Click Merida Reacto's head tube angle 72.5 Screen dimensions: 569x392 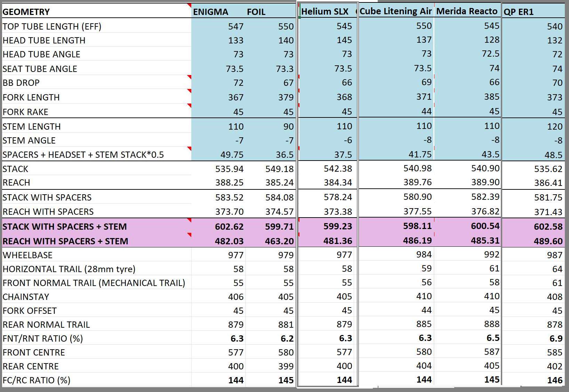(x=490, y=54)
